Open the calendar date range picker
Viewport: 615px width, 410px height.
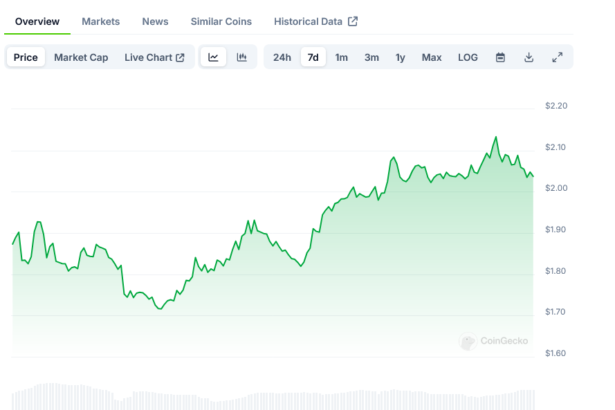(500, 57)
